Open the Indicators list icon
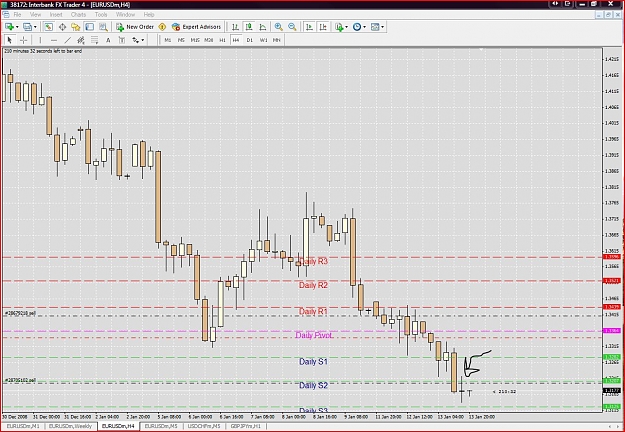 click(339, 27)
